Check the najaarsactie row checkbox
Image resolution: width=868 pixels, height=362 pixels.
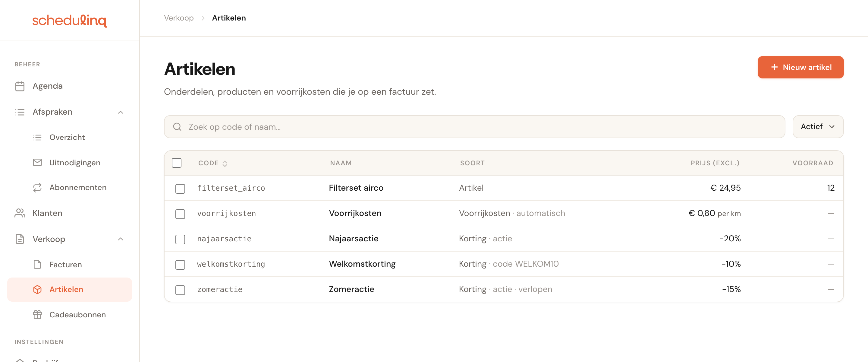(x=180, y=239)
